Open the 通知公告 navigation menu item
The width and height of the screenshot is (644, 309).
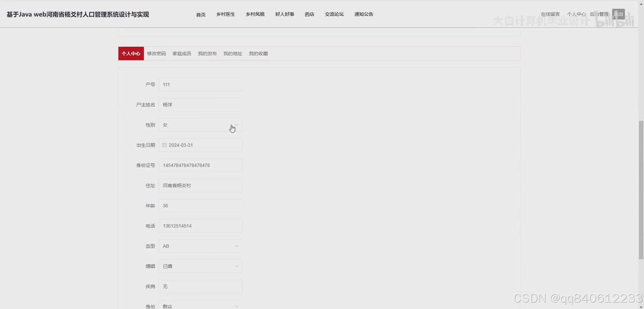click(x=364, y=14)
